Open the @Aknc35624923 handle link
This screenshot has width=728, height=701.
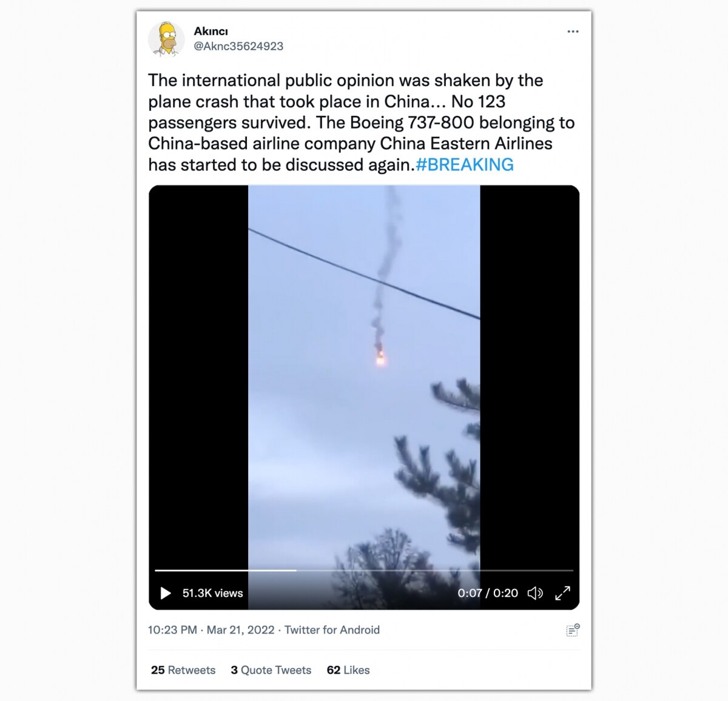tap(238, 46)
